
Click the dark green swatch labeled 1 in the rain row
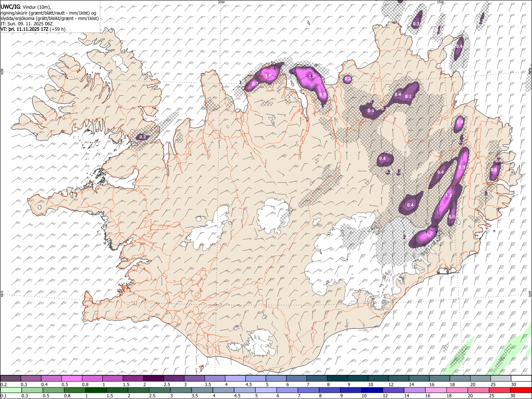(x=96, y=390)
